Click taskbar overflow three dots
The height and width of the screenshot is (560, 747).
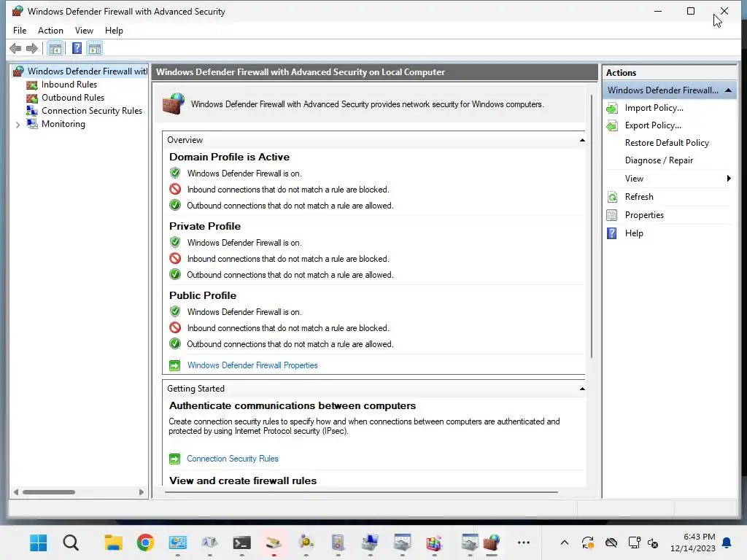click(524, 542)
